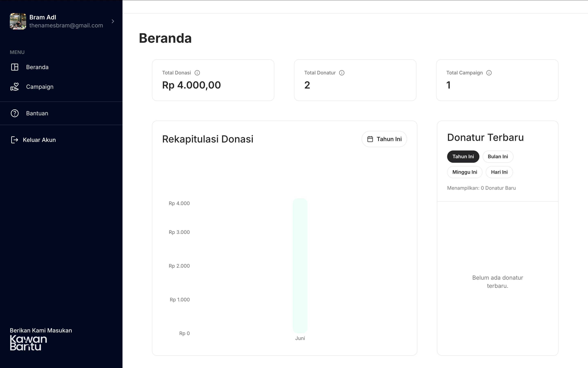The image size is (588, 368).
Task: Click the Beranda dashboard layout icon
Action: pyautogui.click(x=14, y=67)
